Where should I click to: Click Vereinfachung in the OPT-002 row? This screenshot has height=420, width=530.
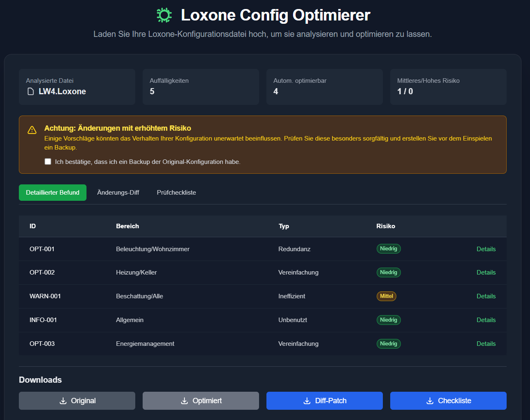click(x=298, y=272)
